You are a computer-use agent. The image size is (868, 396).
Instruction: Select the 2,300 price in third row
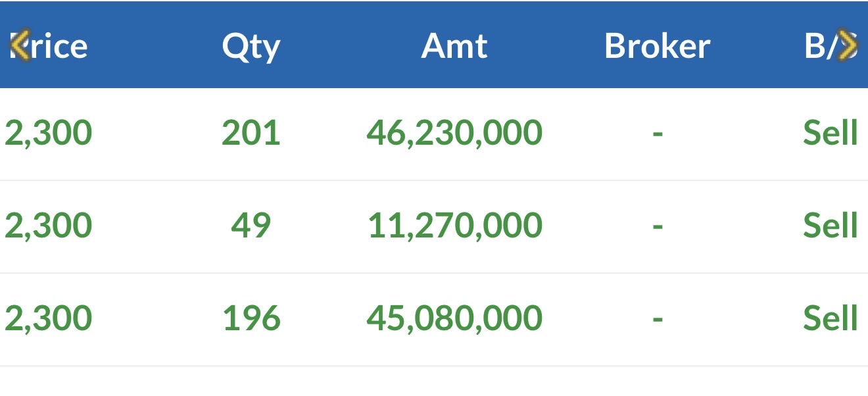click(x=48, y=318)
